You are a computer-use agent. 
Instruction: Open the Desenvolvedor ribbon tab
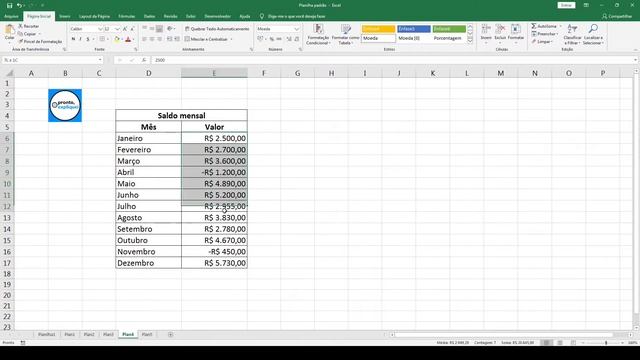click(x=218, y=16)
